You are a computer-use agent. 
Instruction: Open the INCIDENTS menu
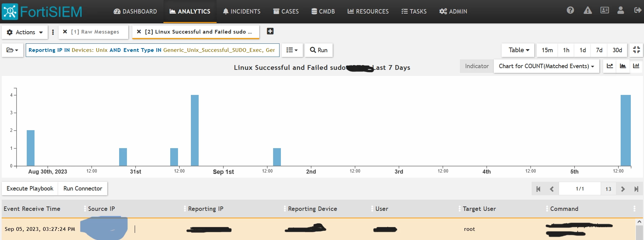click(x=242, y=12)
